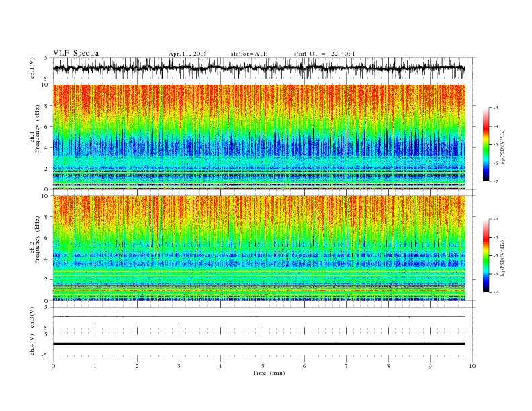Click the 'VLF Spectra' title text

click(x=76, y=53)
